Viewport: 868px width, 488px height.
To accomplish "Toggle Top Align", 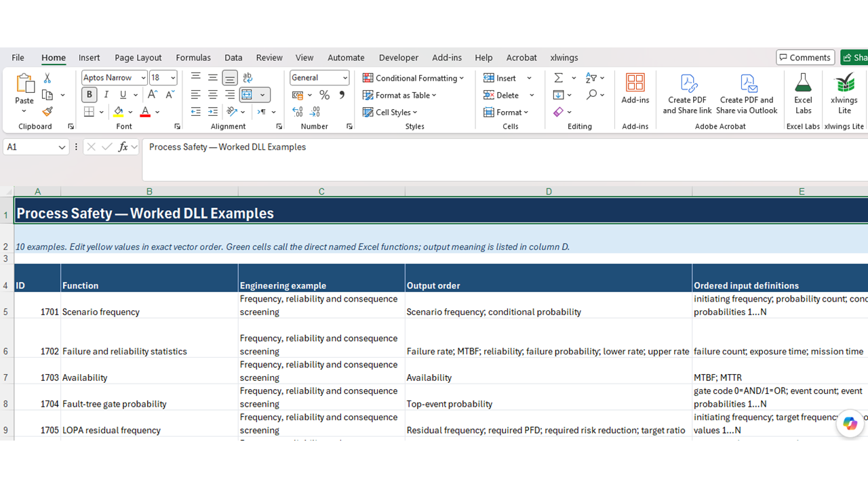I will (x=196, y=78).
